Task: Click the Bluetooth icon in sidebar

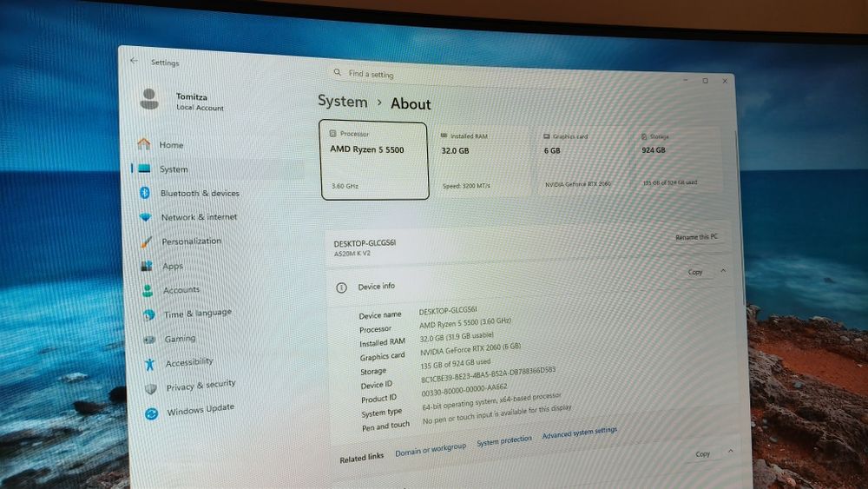Action: pos(145,193)
